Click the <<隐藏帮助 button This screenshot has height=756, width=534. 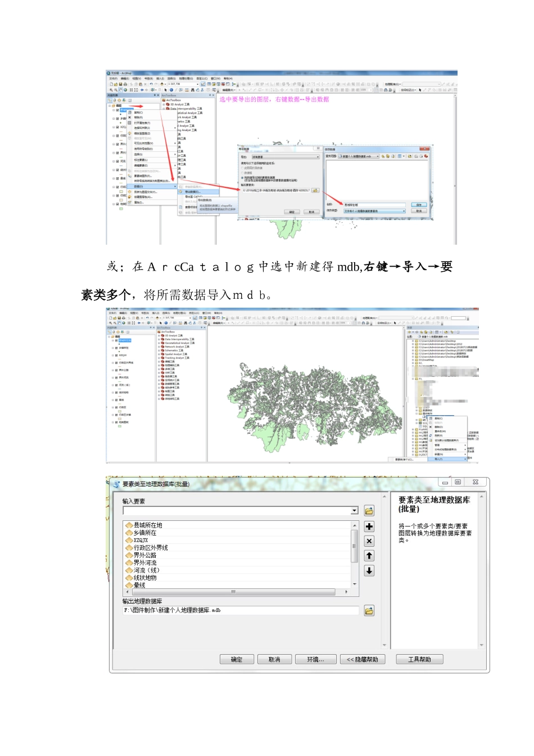pyautogui.click(x=363, y=659)
